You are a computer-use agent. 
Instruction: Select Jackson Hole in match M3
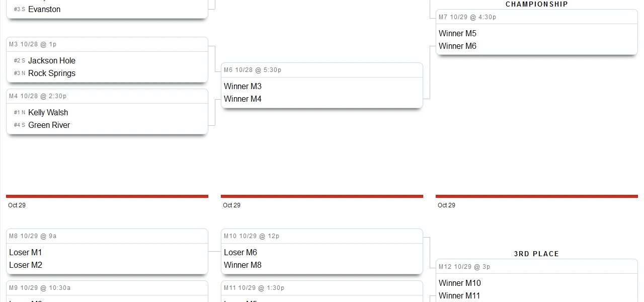point(52,60)
